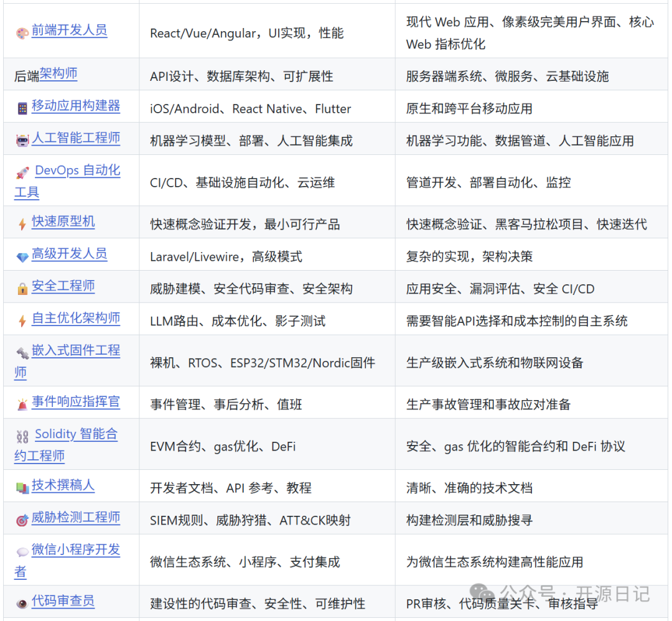Open the 代码审查员 link
The image size is (672, 621).
point(63,601)
